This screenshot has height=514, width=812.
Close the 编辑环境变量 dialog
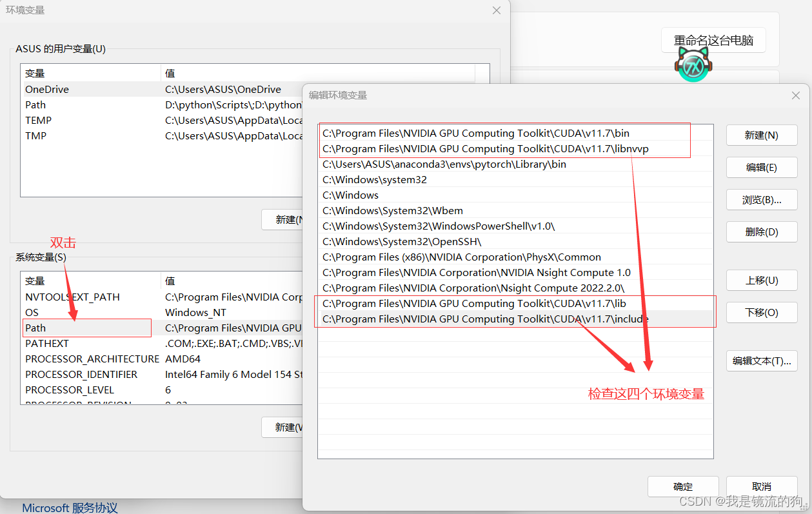795,95
